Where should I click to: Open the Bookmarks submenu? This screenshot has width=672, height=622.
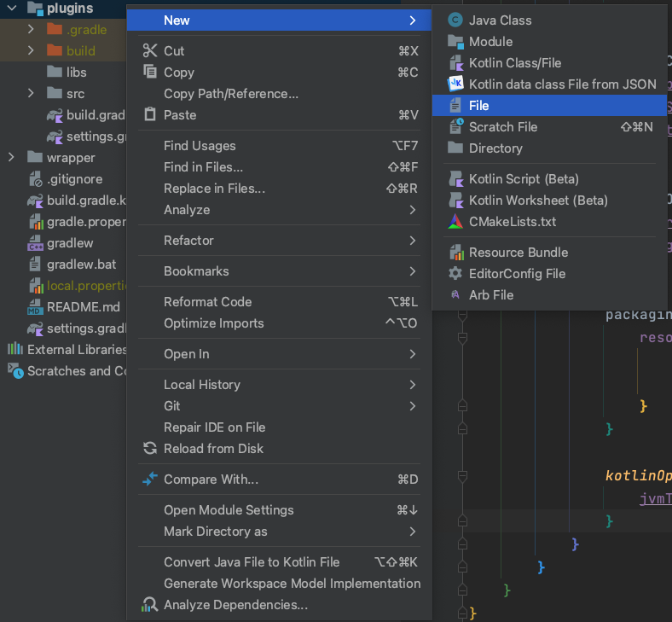click(x=280, y=271)
